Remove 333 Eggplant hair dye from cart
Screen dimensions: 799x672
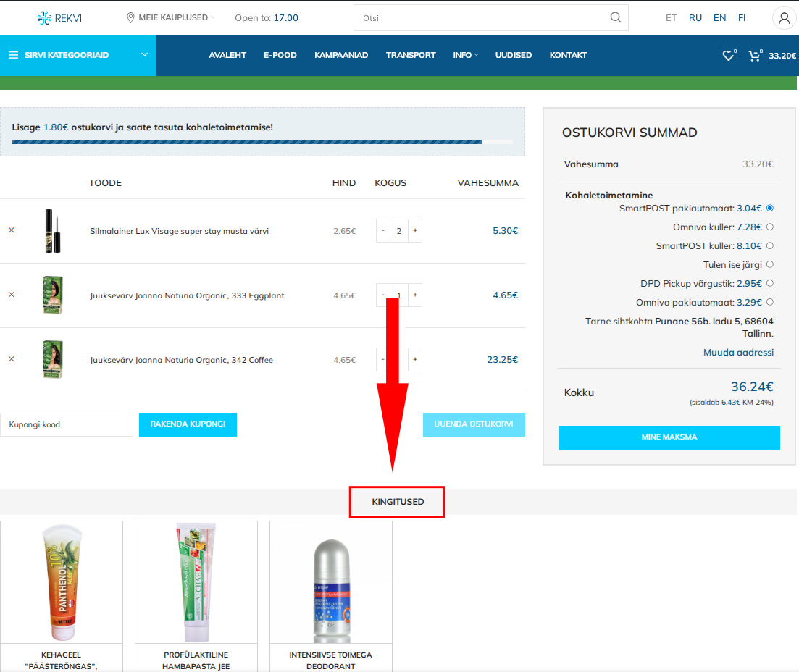point(12,295)
